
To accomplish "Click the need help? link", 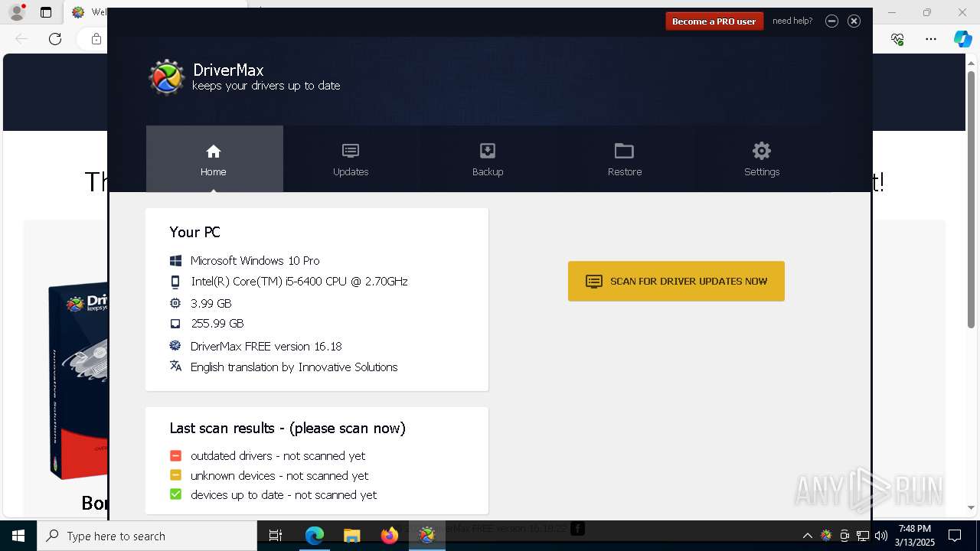I will coord(792,21).
